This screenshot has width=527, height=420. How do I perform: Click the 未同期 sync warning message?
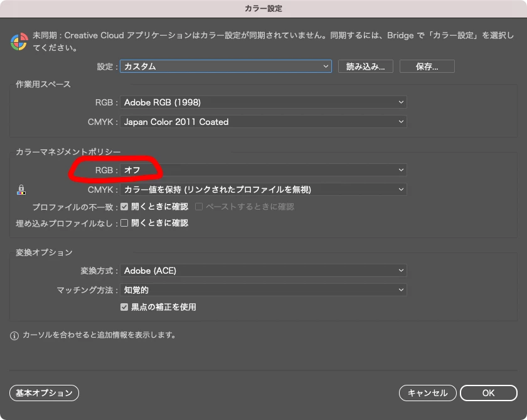pos(274,41)
